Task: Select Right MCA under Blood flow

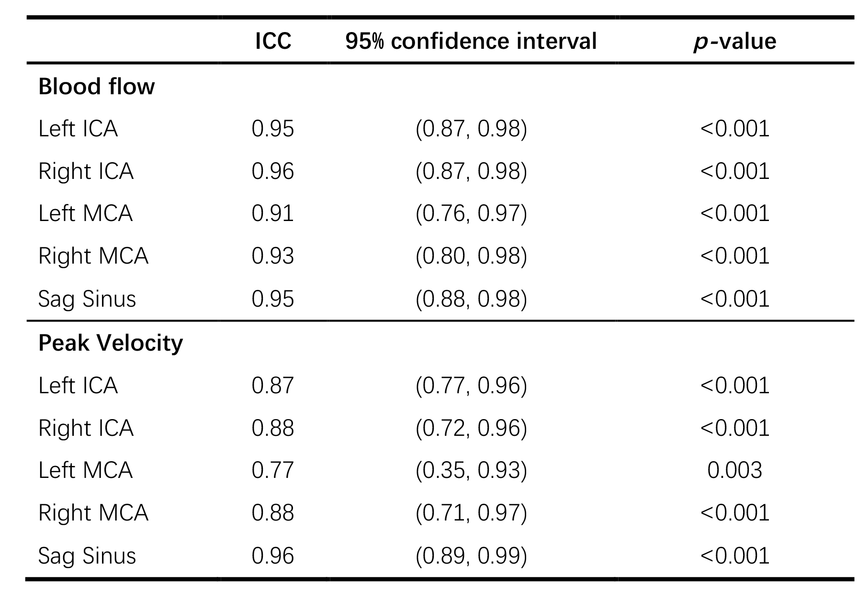Action: coord(93,256)
